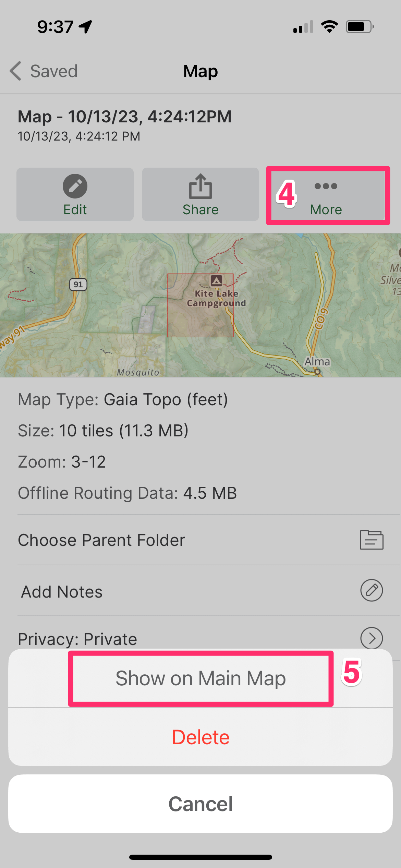Open Choose Parent Folder
The height and width of the screenshot is (868, 401).
[x=101, y=540]
